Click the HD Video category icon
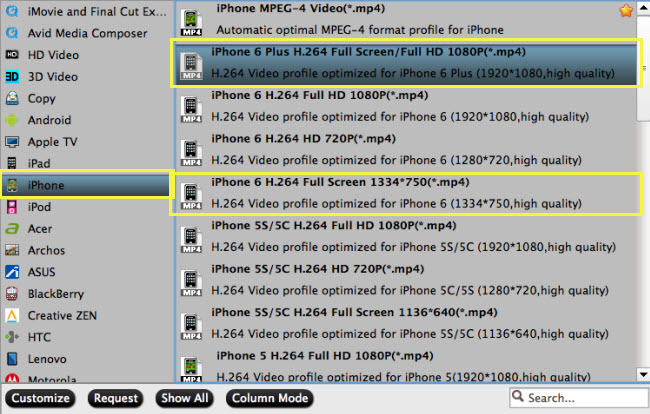This screenshot has height=414, width=650. click(x=12, y=54)
